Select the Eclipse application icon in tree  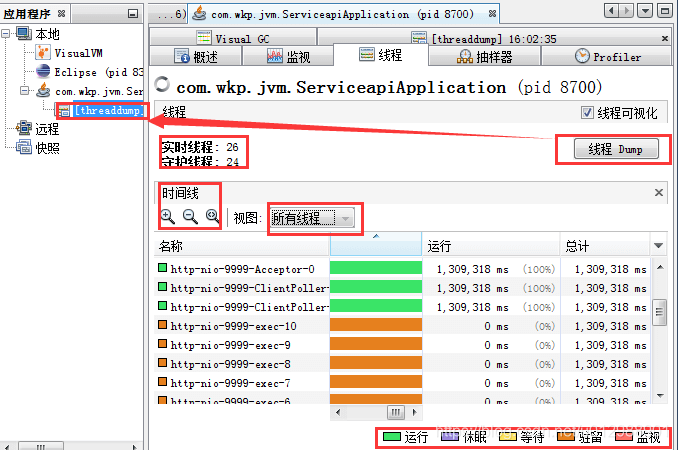coord(43,71)
